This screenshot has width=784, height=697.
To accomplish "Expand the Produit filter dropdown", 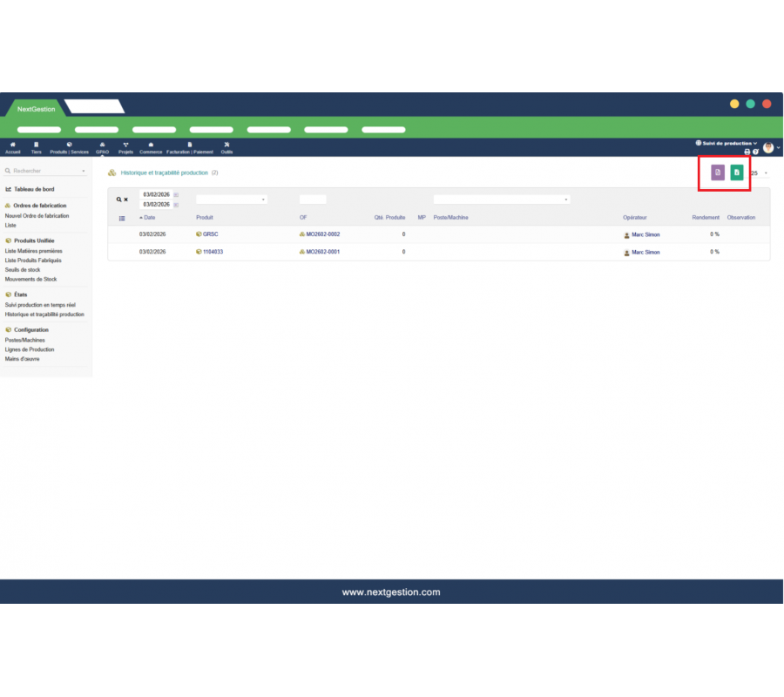I will pos(232,200).
